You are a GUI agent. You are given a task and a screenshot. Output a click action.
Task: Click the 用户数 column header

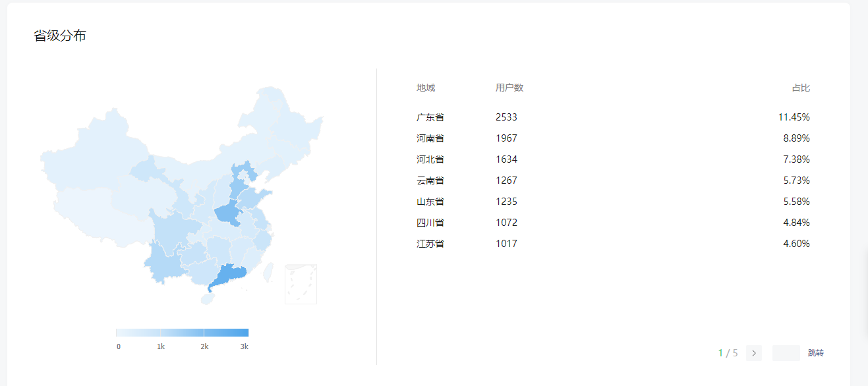(509, 88)
